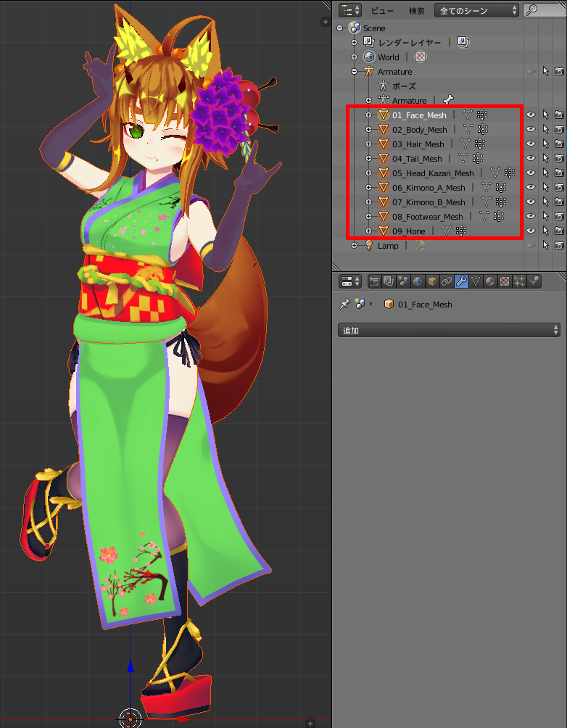Toggle selectability arrow for 08_Footwear_Mesh

point(545,217)
